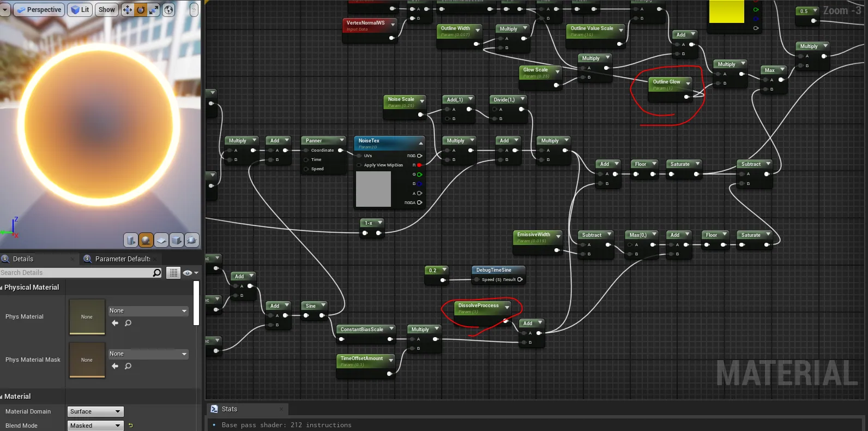Toggle preview arrow on the 1-x node
The image size is (868, 431).
[380, 223]
